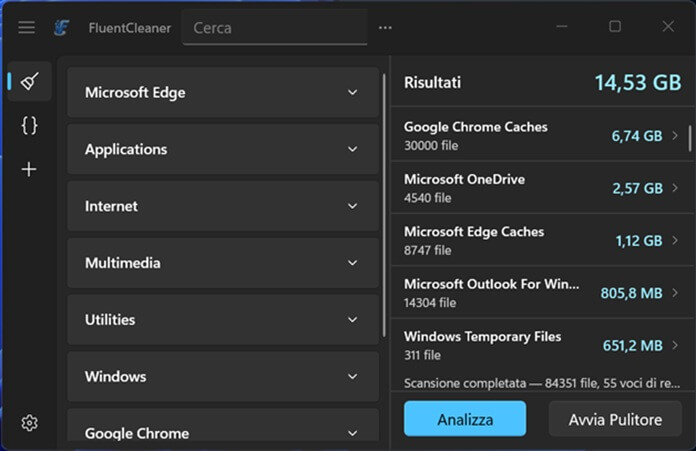Image resolution: width=696 pixels, height=451 pixels.
Task: Click the "311 file" count text
Action: 422,355
